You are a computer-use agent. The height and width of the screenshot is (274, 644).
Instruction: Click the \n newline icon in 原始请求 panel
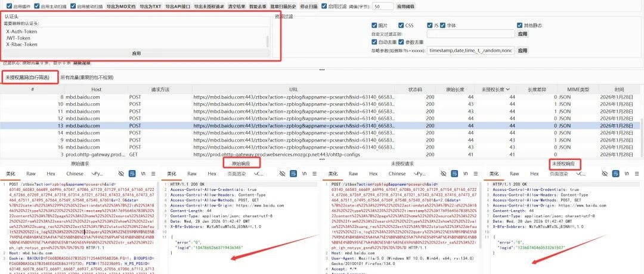143,174
